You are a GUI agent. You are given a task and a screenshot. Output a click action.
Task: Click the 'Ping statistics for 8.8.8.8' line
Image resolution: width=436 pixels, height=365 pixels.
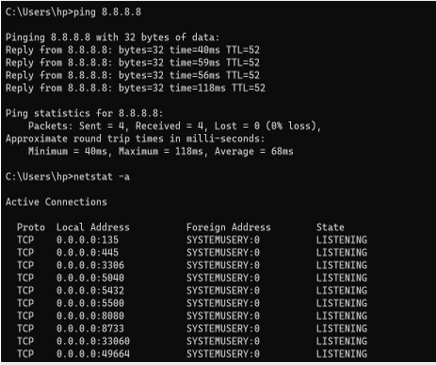[84, 113]
